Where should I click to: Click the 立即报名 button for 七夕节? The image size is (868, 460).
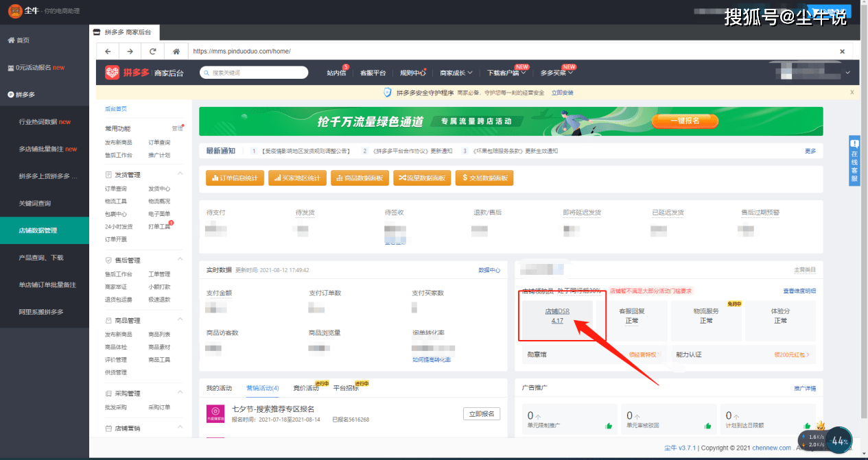coord(482,414)
